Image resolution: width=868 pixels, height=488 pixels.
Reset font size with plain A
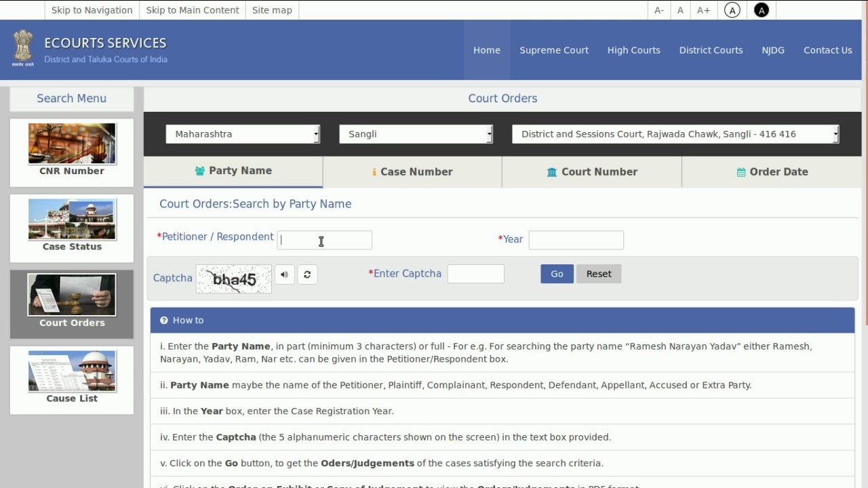click(x=680, y=10)
